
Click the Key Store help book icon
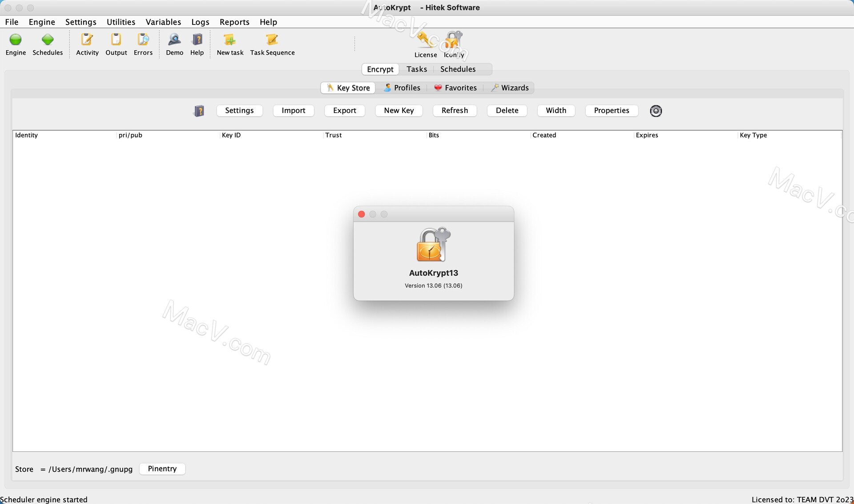[199, 111]
